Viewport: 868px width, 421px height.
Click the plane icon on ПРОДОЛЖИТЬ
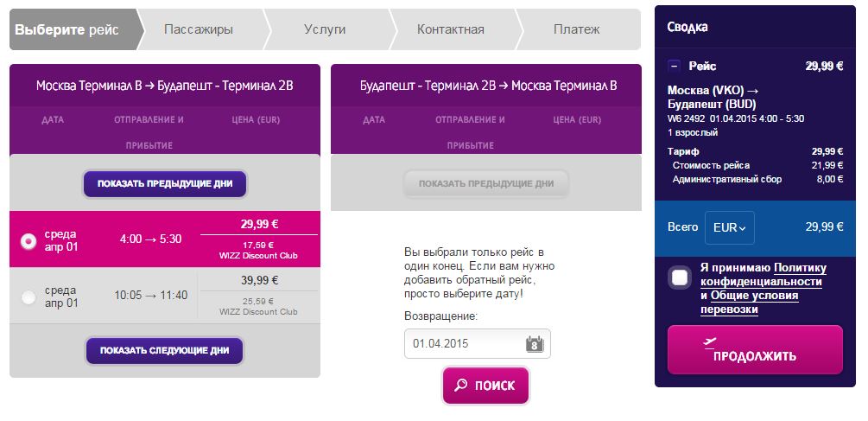[710, 342]
